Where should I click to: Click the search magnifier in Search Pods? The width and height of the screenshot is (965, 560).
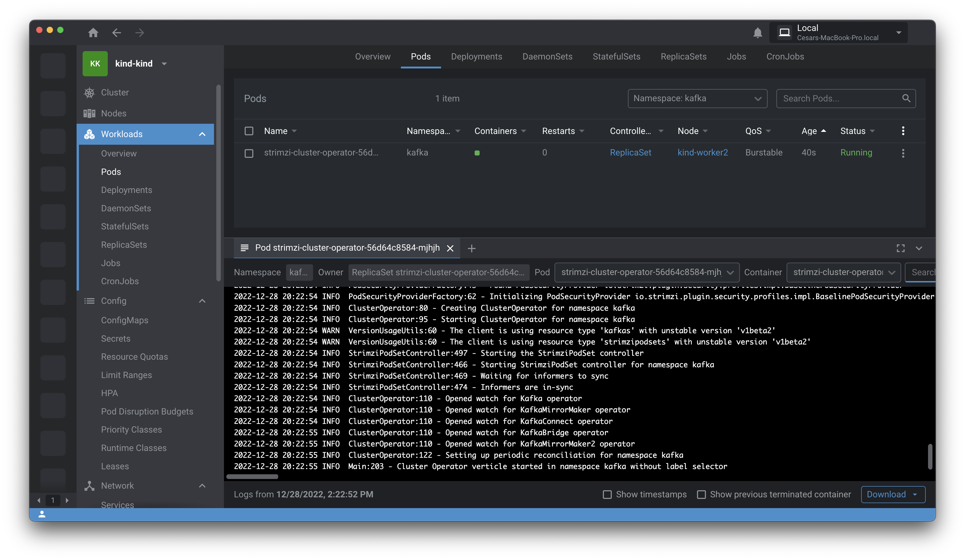906,98
